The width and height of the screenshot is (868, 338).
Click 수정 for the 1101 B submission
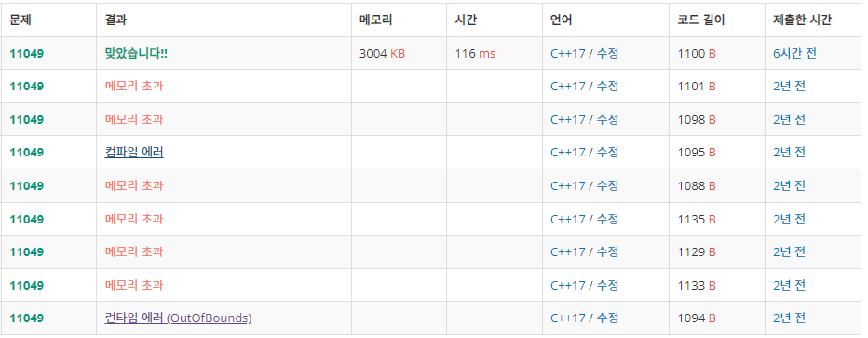click(x=607, y=87)
